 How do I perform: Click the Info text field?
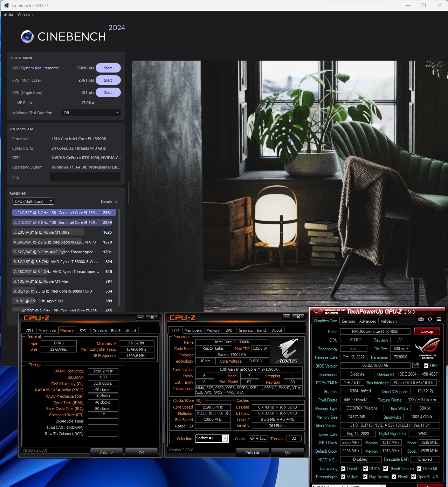pyautogui.click(x=85, y=177)
